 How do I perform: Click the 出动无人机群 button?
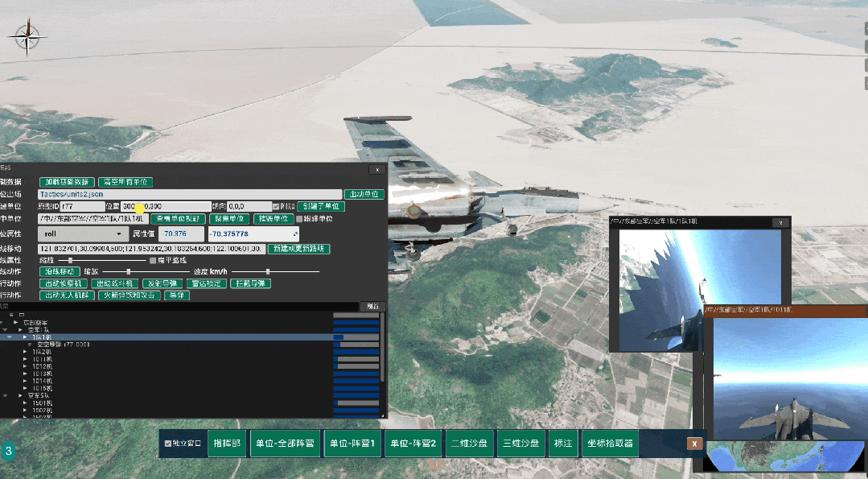tap(67, 295)
